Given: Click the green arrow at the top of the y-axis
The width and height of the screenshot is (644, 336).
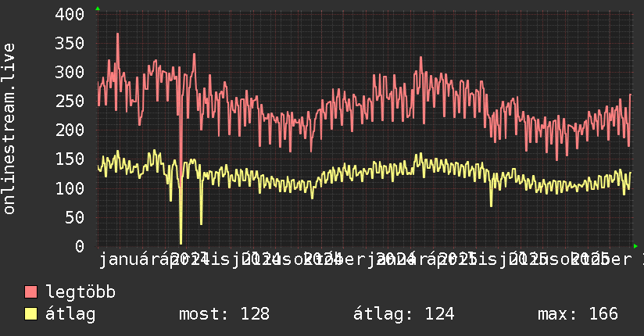Looking at the screenshot, I should click(x=98, y=9).
